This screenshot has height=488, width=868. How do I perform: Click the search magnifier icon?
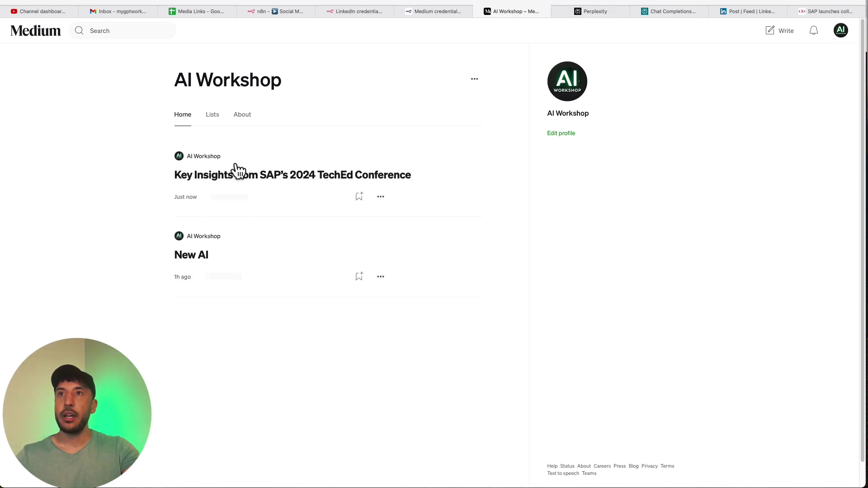[79, 31]
